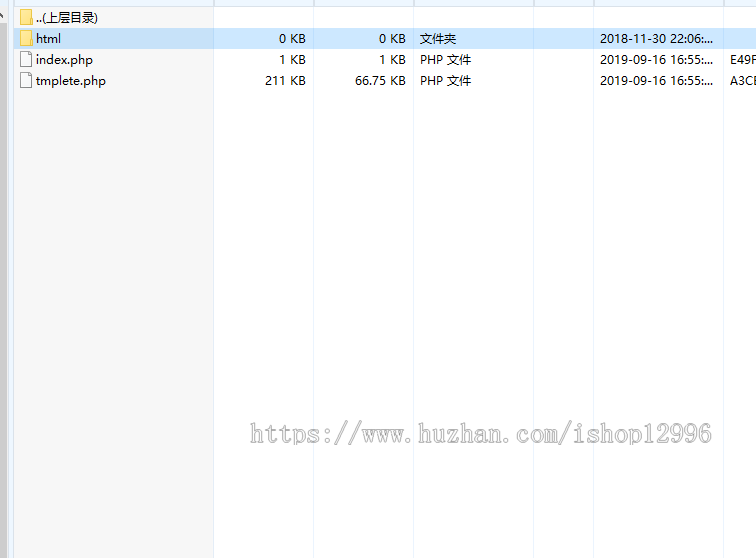
Task: Click the tmplete.php modified date cell
Action: [x=656, y=81]
